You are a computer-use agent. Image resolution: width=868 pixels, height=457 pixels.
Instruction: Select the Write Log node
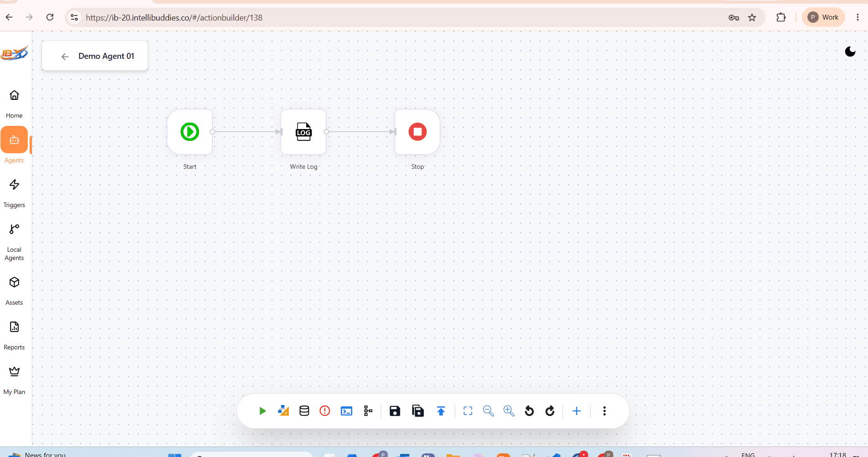click(303, 132)
